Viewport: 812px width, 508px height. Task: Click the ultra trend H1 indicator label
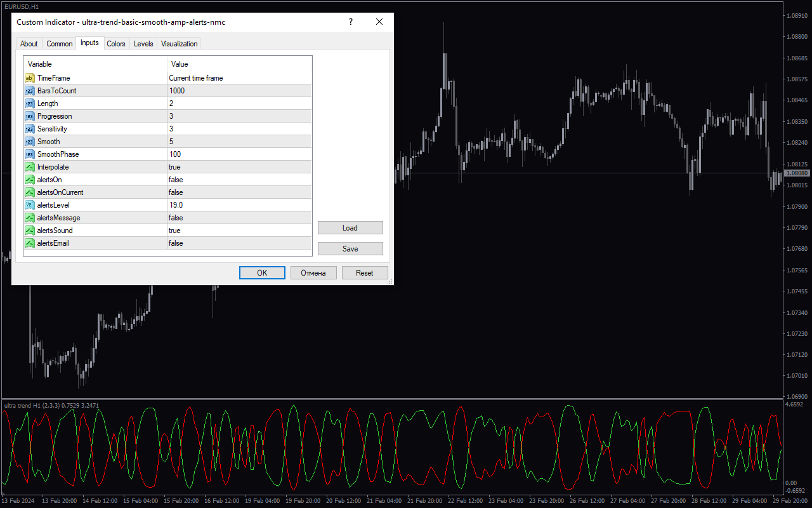tap(51, 405)
